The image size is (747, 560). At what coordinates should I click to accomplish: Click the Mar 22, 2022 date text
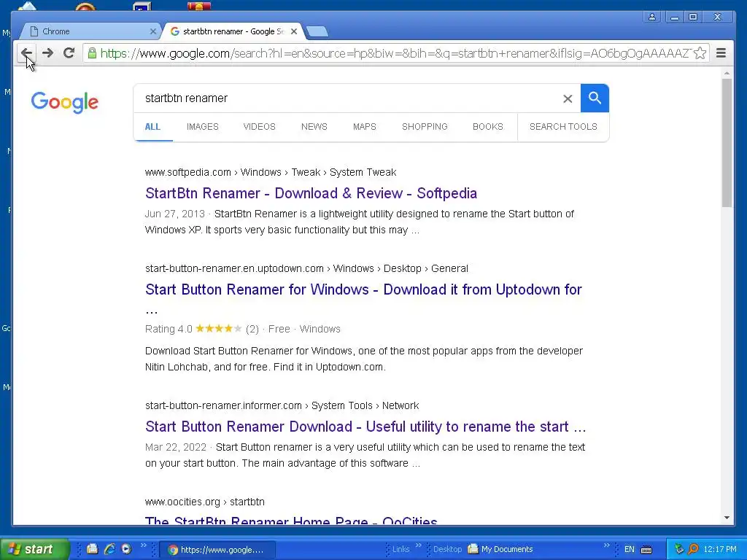[176, 447]
